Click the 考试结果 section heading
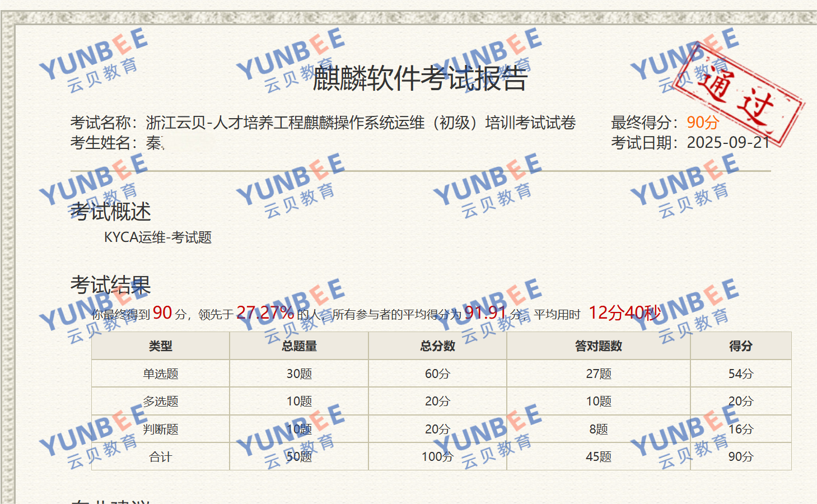This screenshot has height=504, width=817. pos(111,285)
